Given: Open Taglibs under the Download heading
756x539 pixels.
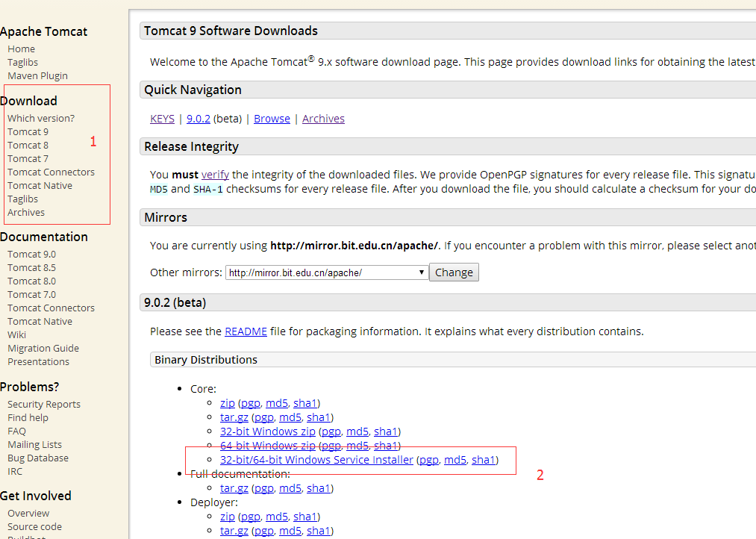Looking at the screenshot, I should (x=22, y=199).
